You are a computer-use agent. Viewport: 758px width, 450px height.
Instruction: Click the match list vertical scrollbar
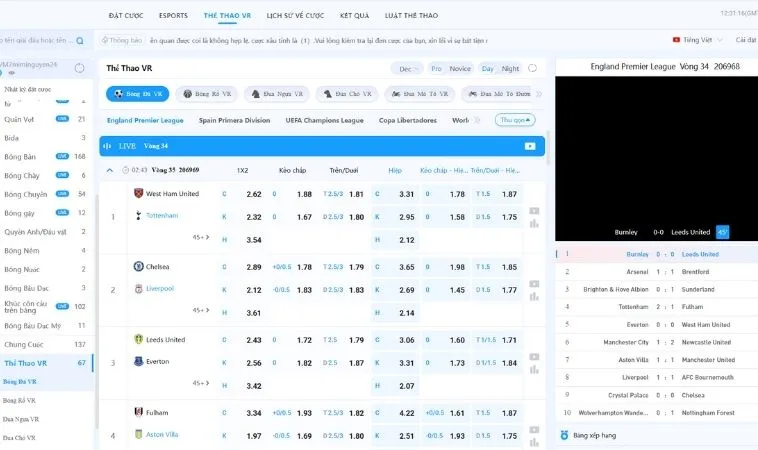[548, 147]
